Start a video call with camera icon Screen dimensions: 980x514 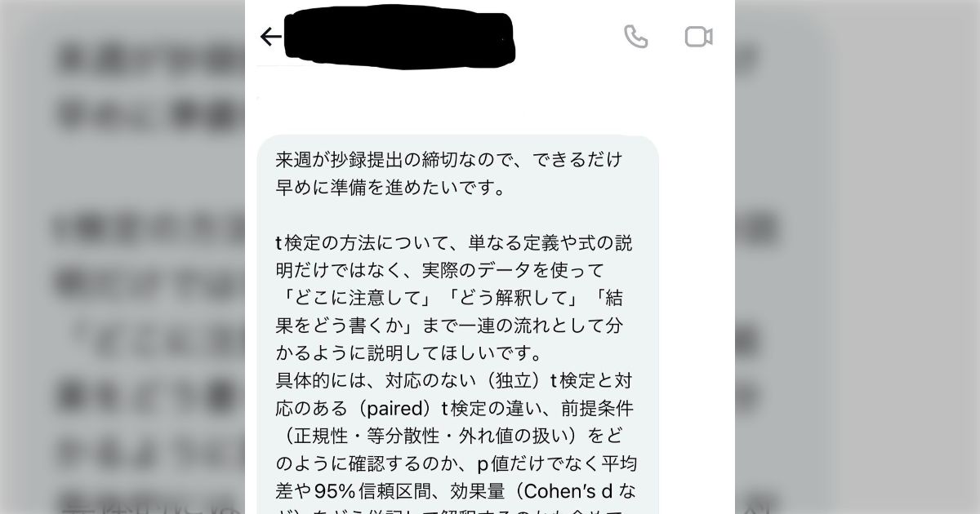point(698,37)
